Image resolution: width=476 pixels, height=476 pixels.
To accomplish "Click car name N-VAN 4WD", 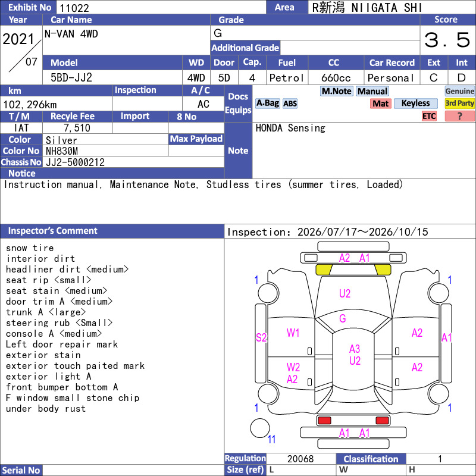I will [71, 34].
